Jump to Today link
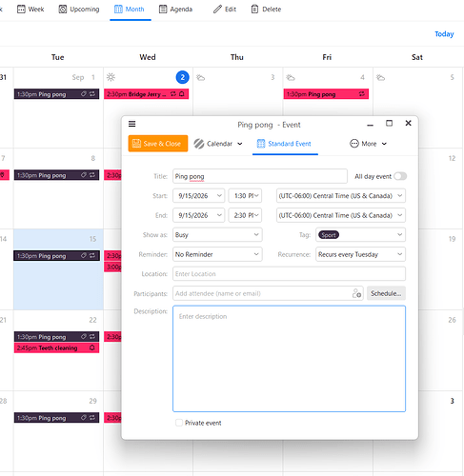 click(444, 34)
